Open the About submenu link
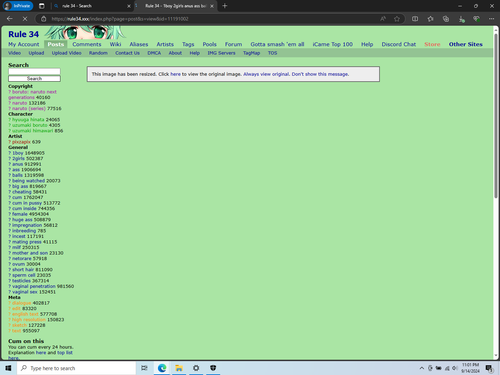The image size is (500, 375). pyautogui.click(x=175, y=53)
